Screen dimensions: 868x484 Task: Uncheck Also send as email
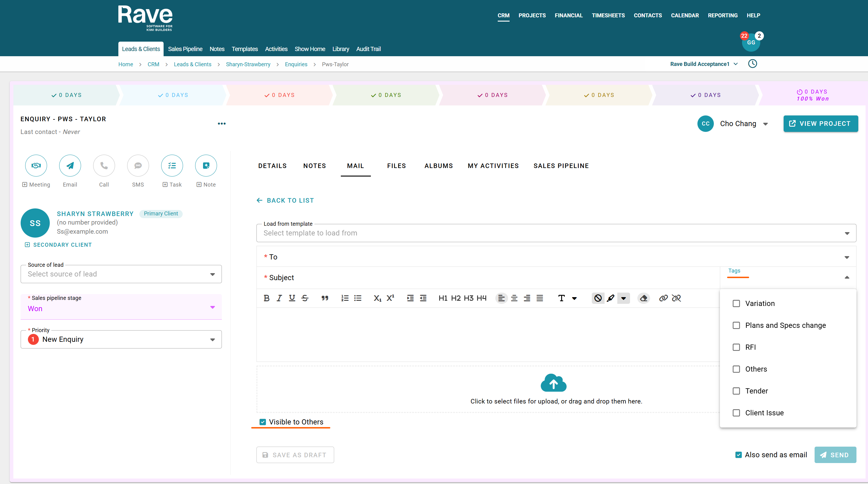pyautogui.click(x=738, y=455)
